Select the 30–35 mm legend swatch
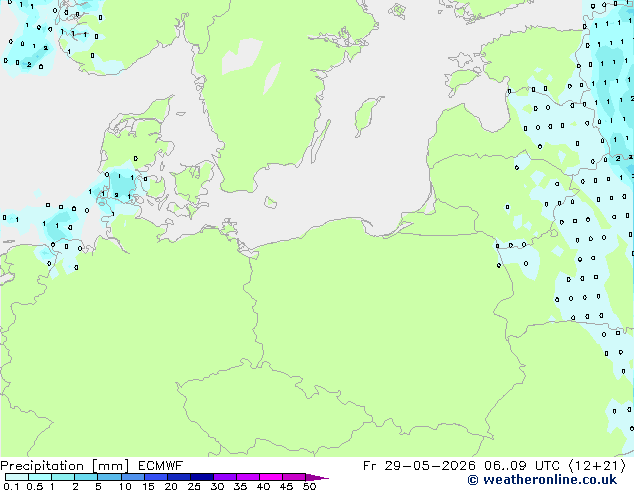Screen dimensions: 634x490 tap(224, 477)
